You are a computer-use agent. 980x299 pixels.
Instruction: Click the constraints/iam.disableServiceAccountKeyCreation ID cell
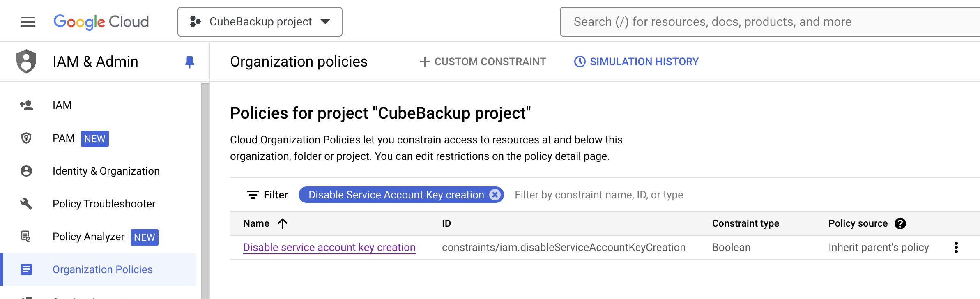point(564,247)
